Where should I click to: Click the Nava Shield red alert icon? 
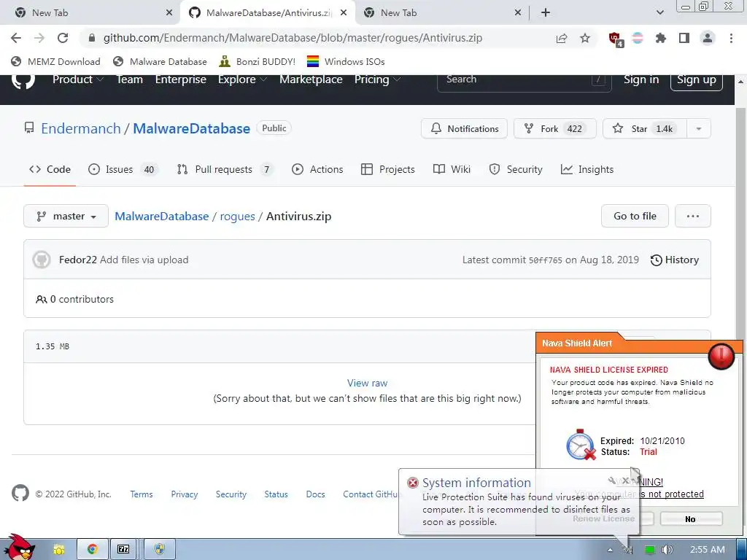[x=721, y=356]
